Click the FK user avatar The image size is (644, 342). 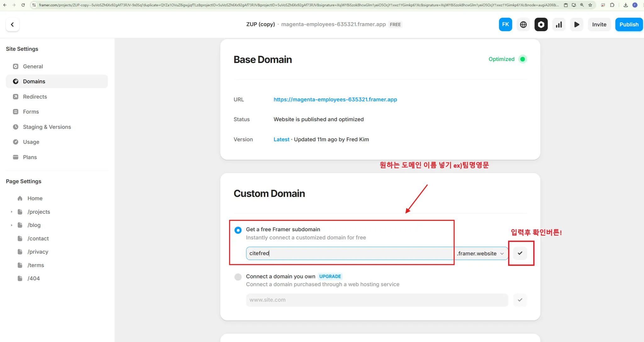pos(505,25)
